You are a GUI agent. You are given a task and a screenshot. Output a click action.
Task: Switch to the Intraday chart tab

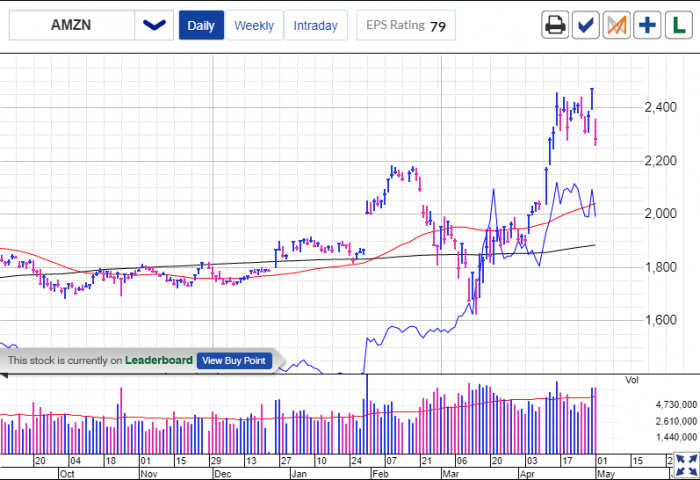click(x=316, y=26)
